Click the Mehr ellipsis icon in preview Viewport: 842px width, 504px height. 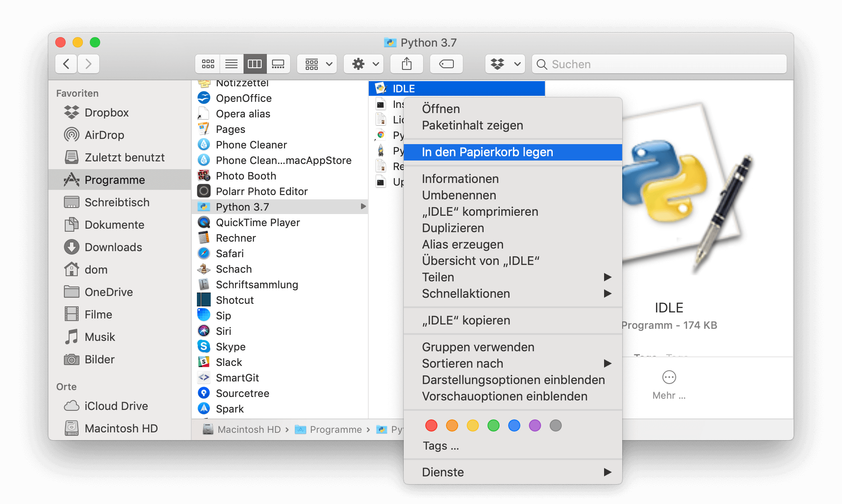669,377
